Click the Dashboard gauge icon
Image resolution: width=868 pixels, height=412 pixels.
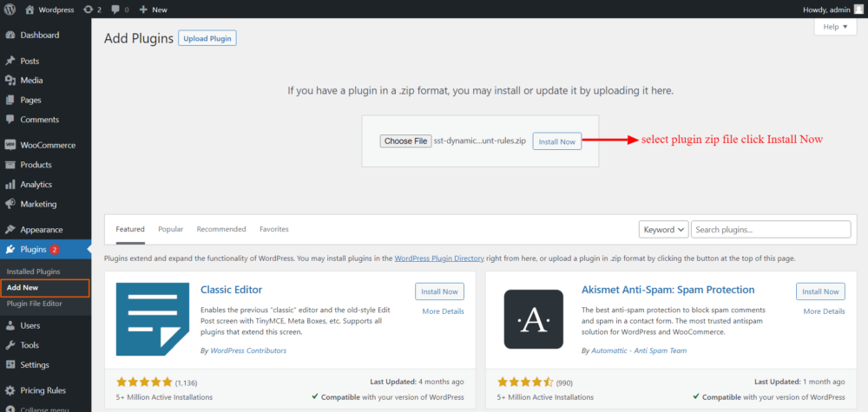click(10, 35)
